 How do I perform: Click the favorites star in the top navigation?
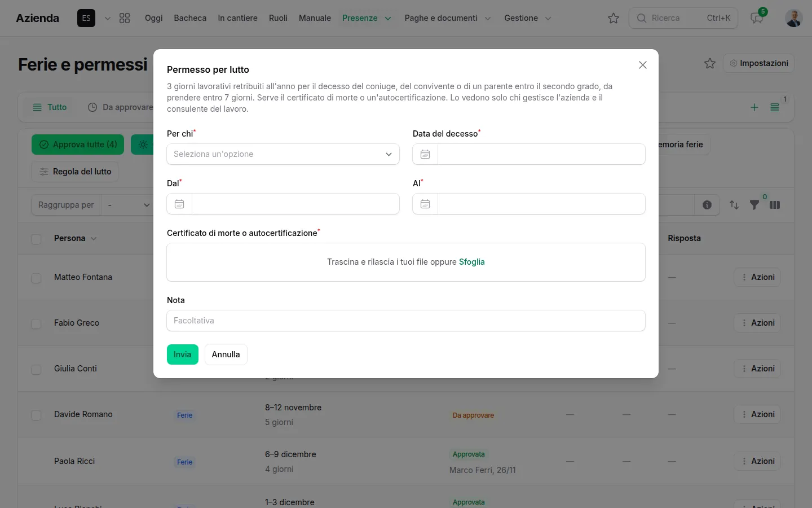coord(614,18)
